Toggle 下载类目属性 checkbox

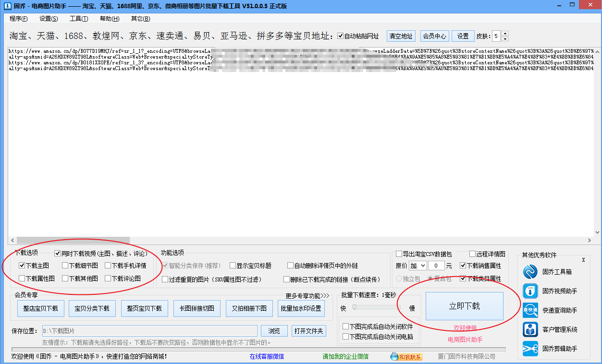point(463,278)
